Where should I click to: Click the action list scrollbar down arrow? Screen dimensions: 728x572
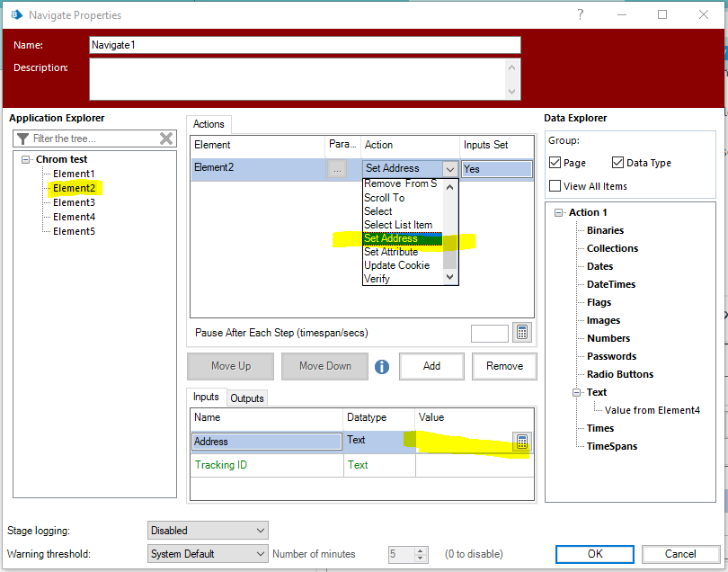(450, 278)
